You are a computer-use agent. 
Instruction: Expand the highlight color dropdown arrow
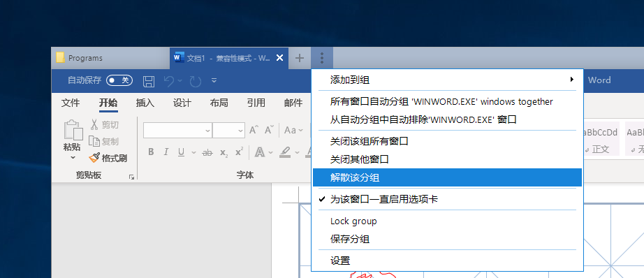coord(298,153)
